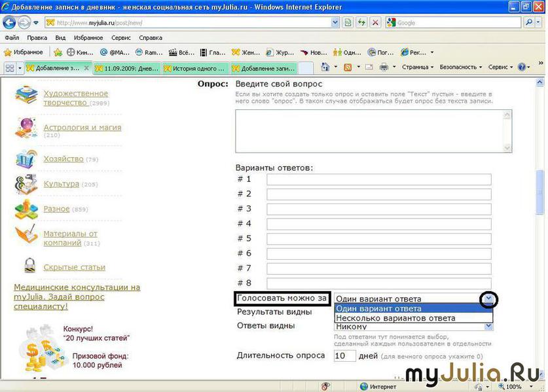The image size is (548, 392).
Task: Select Несколько вариантов ответа option
Action: pyautogui.click(x=395, y=318)
